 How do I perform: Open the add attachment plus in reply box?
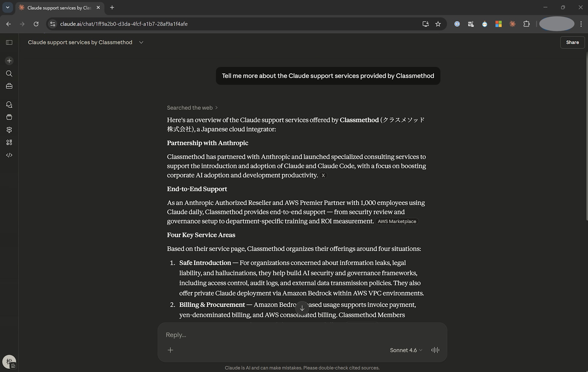click(x=170, y=350)
